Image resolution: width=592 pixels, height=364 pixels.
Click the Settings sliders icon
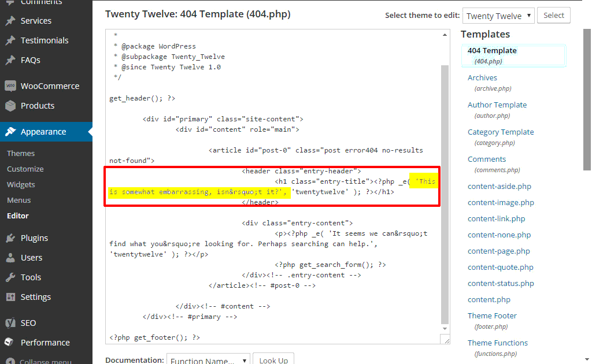coord(10,297)
